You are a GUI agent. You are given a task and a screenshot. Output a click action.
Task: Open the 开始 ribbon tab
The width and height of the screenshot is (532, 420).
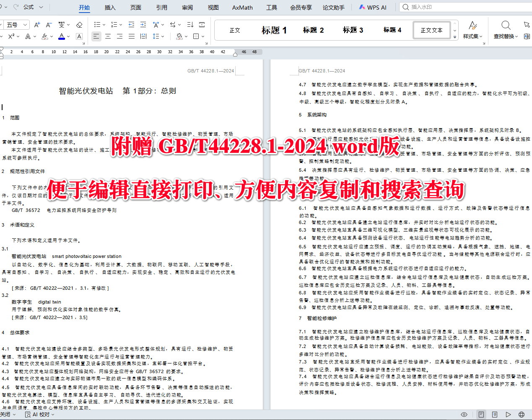pos(84,8)
